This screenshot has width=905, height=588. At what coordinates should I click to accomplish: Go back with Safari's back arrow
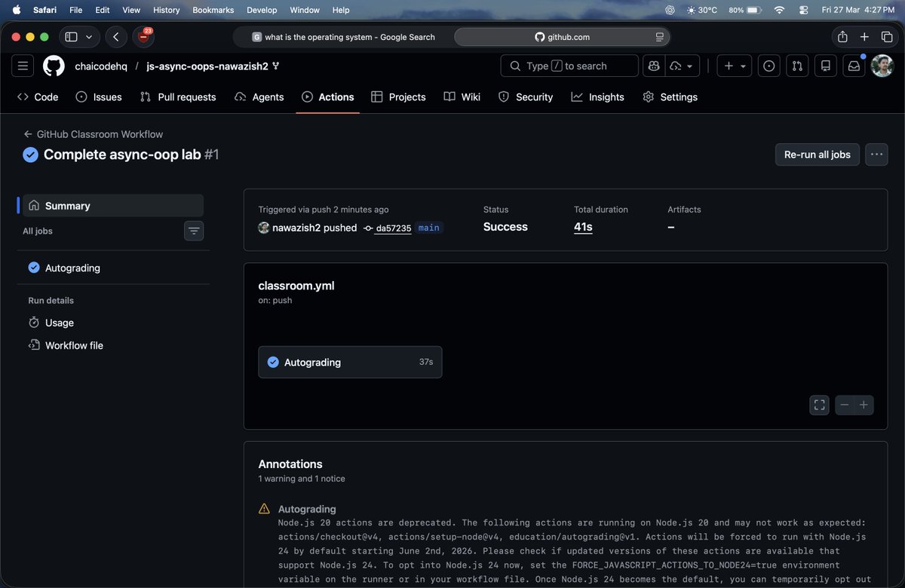(x=116, y=37)
